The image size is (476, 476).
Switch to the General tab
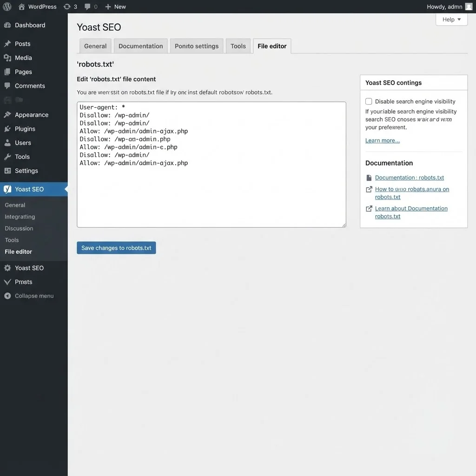(95, 46)
